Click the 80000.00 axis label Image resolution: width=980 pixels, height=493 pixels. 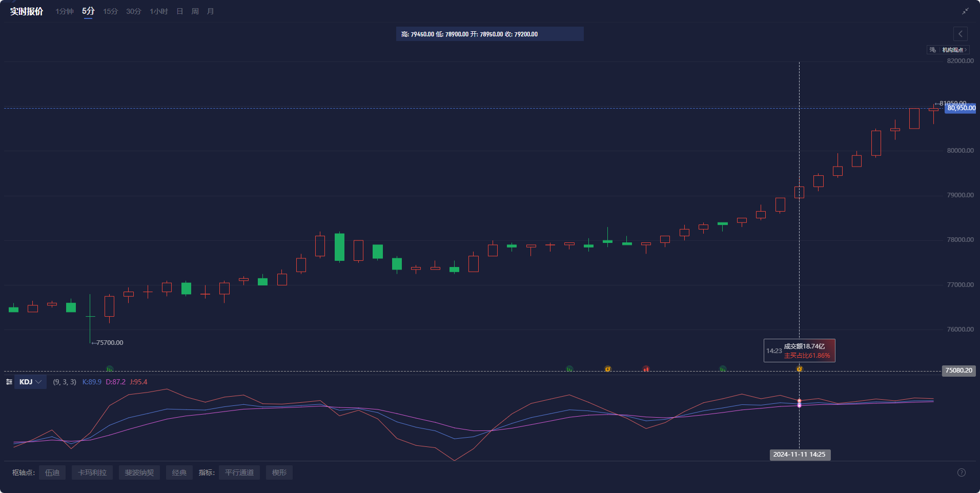tap(961, 151)
